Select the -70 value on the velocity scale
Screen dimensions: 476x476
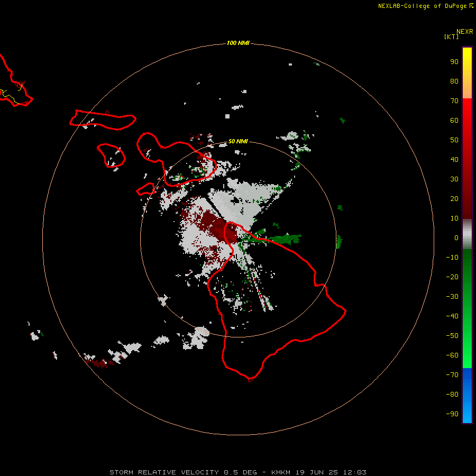click(x=452, y=375)
